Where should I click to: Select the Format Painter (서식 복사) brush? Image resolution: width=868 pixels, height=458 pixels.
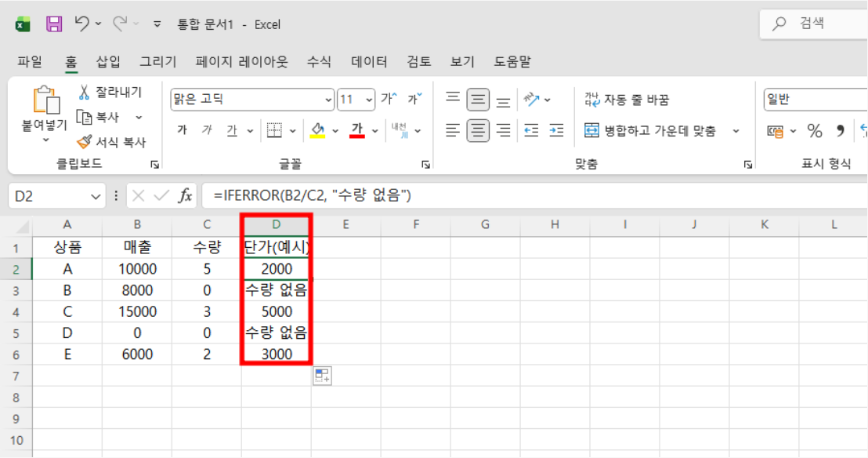pos(85,142)
